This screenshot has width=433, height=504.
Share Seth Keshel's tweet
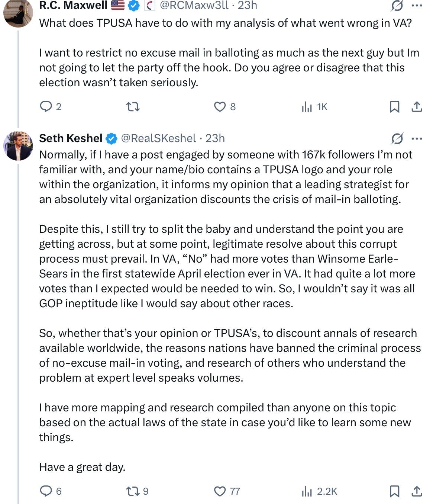click(x=417, y=491)
